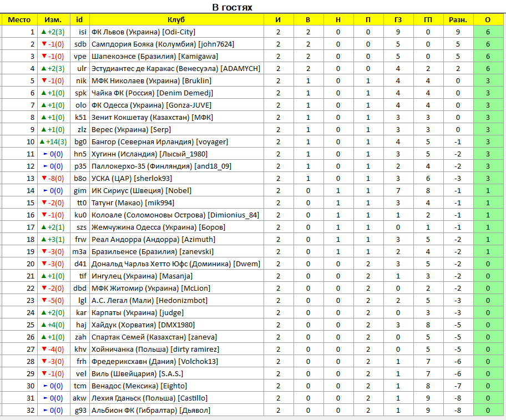Click the red down arrow in Шапекоэнсе row
This screenshot has height=420, width=506.
44,56
